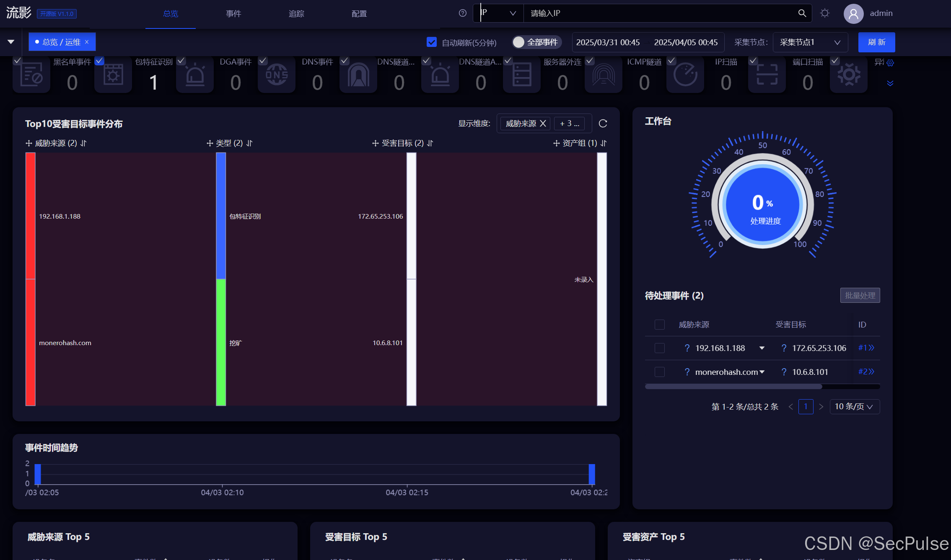
Task: Click the 刷新 button
Action: point(876,42)
